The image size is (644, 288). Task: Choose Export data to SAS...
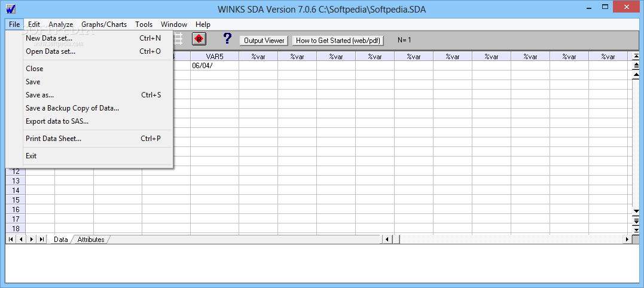click(x=93, y=121)
